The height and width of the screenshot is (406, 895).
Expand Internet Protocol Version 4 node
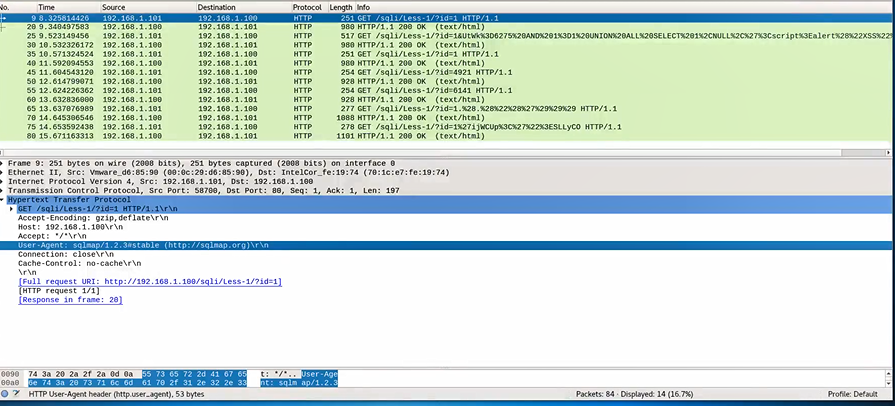[3, 182]
